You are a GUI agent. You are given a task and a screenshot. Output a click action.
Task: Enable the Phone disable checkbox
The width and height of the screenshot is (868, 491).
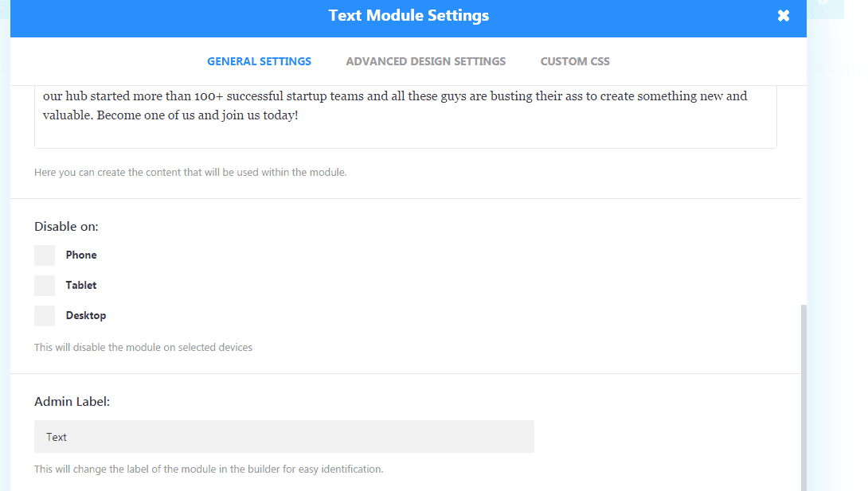(45, 255)
